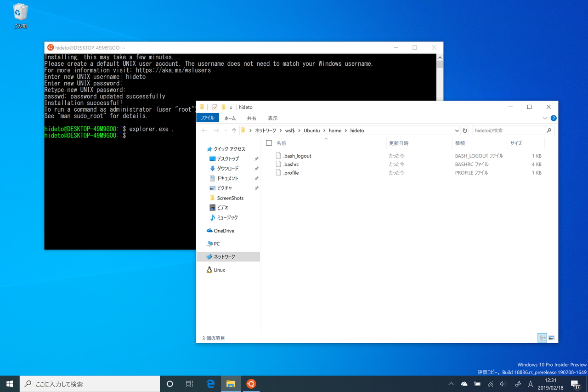This screenshot has height=392, width=588.
Task: Navigate to Ubuntu via the breadcrumb path
Action: tap(311, 130)
